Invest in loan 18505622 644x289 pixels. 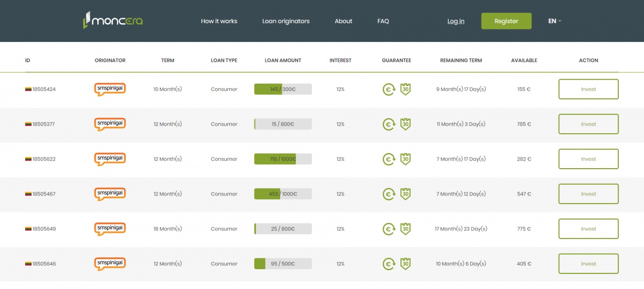click(589, 159)
